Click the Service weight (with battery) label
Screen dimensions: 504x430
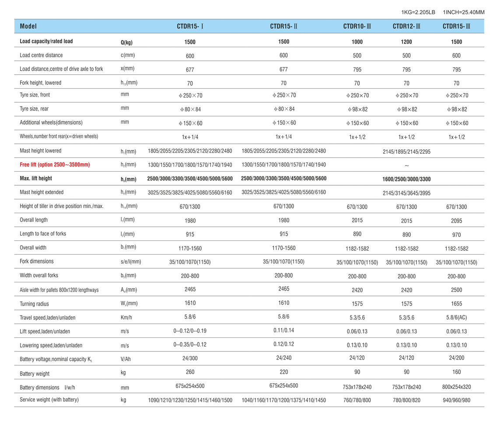click(x=49, y=400)
